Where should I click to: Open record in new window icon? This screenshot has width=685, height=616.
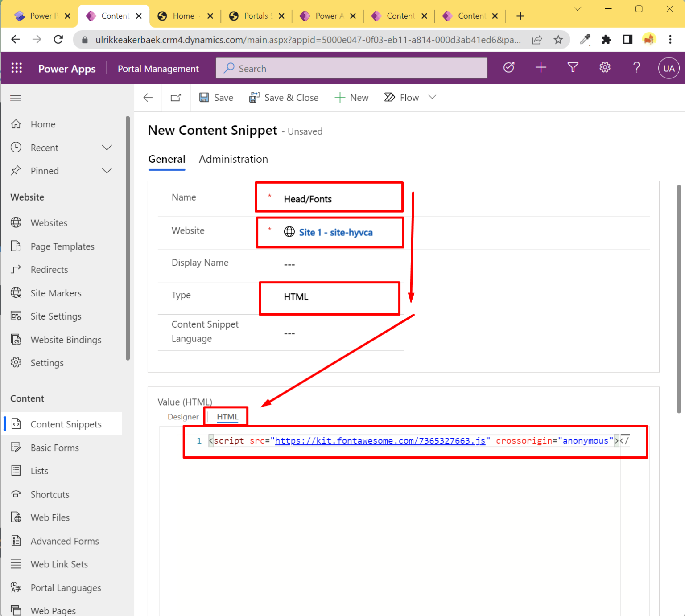[x=176, y=98]
